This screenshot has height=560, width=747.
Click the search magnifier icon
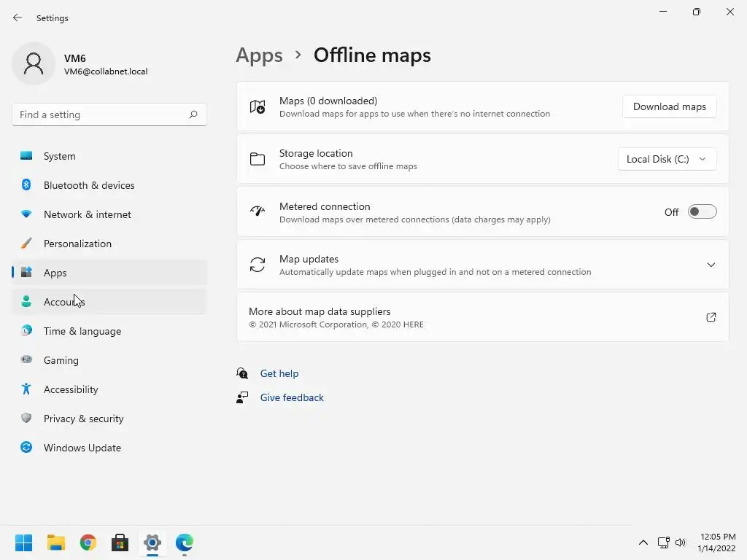(x=193, y=114)
